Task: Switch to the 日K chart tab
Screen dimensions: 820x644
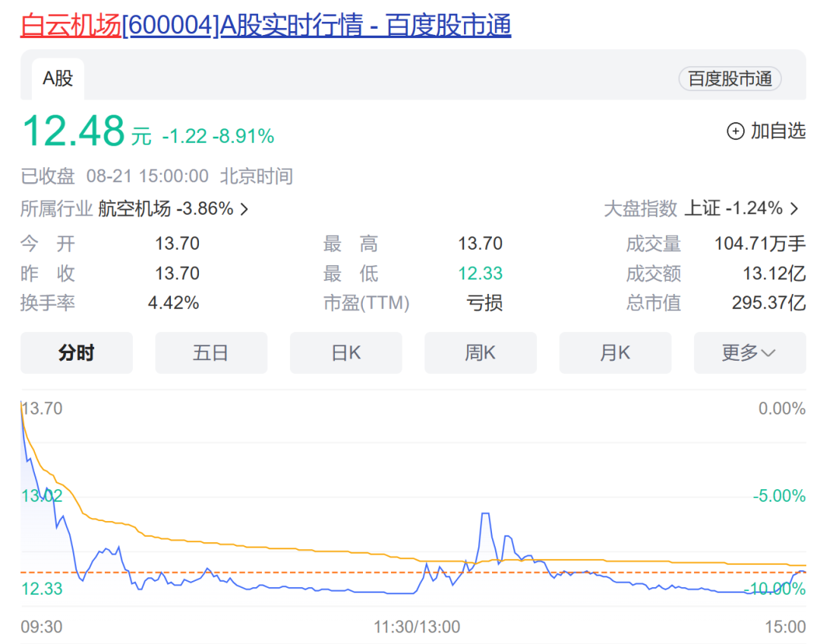Action: (345, 352)
